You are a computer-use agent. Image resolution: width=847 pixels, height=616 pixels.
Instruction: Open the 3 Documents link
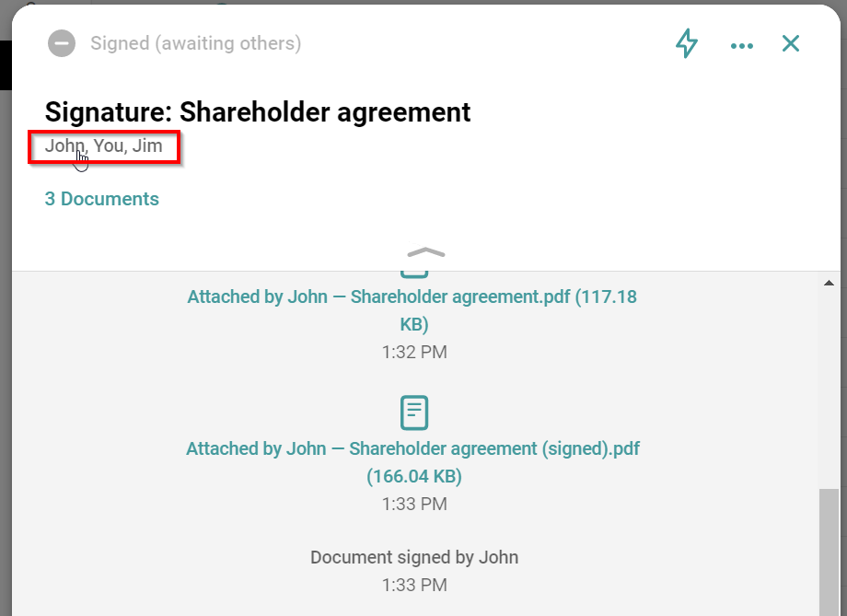pyautogui.click(x=102, y=199)
